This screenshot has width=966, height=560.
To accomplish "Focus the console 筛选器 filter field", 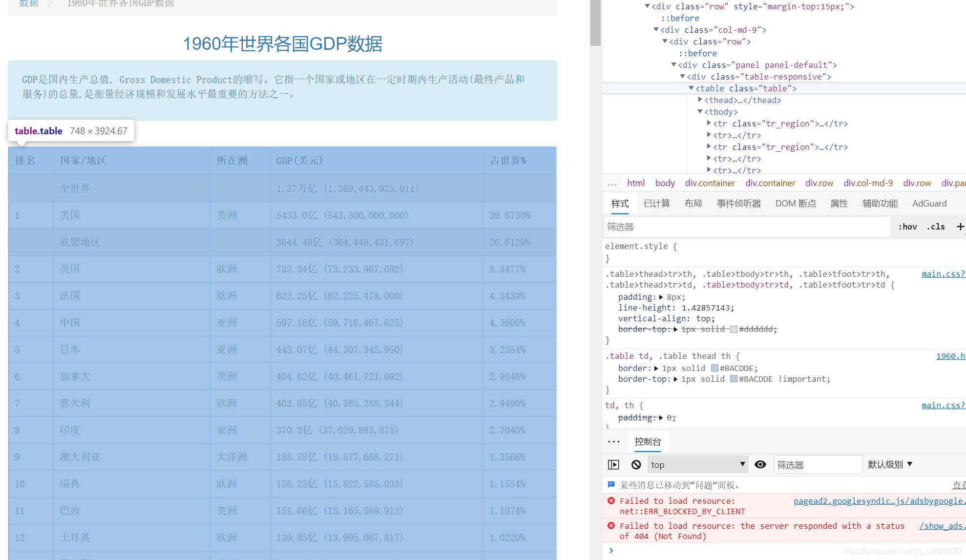I will pyautogui.click(x=818, y=465).
